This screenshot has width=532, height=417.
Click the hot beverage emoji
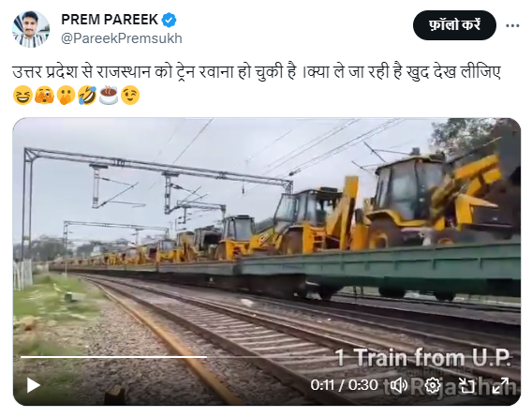coord(109,96)
